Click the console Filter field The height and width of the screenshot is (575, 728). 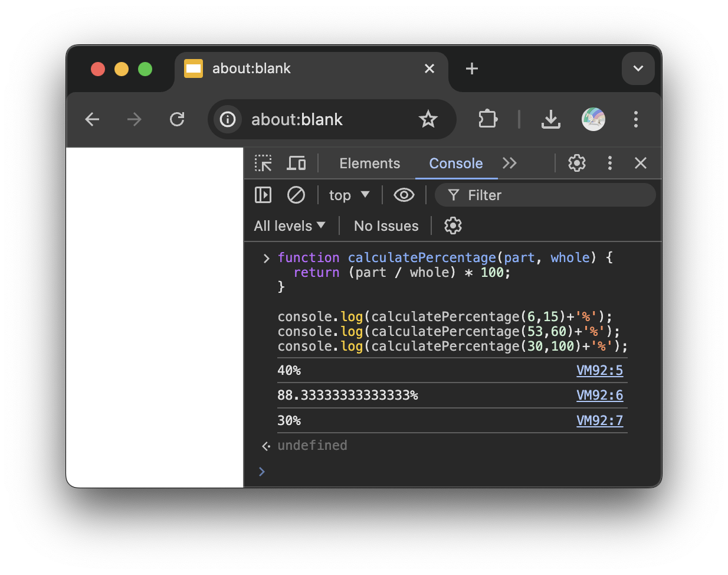pyautogui.click(x=545, y=195)
